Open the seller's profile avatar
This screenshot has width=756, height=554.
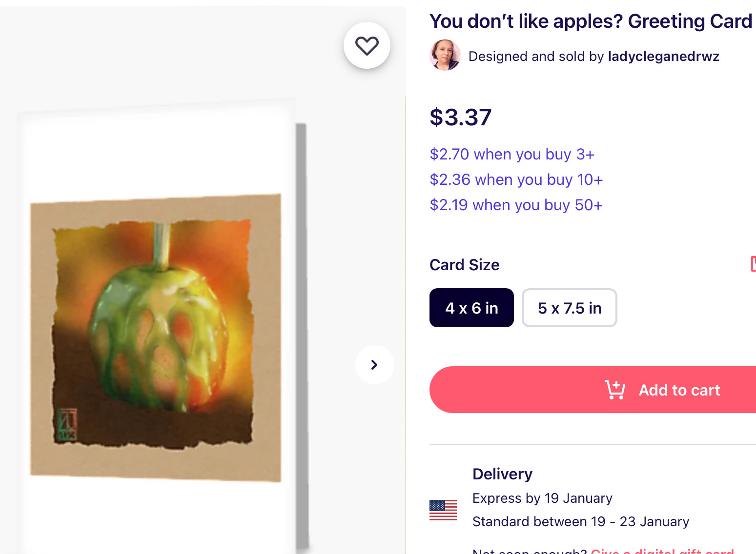pyautogui.click(x=445, y=55)
